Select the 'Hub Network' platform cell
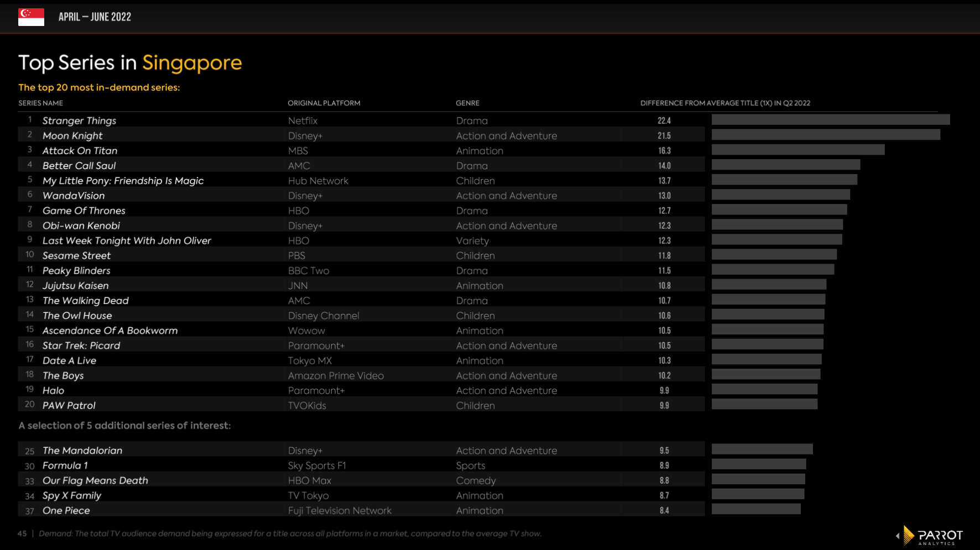The image size is (980, 550). [x=318, y=181]
